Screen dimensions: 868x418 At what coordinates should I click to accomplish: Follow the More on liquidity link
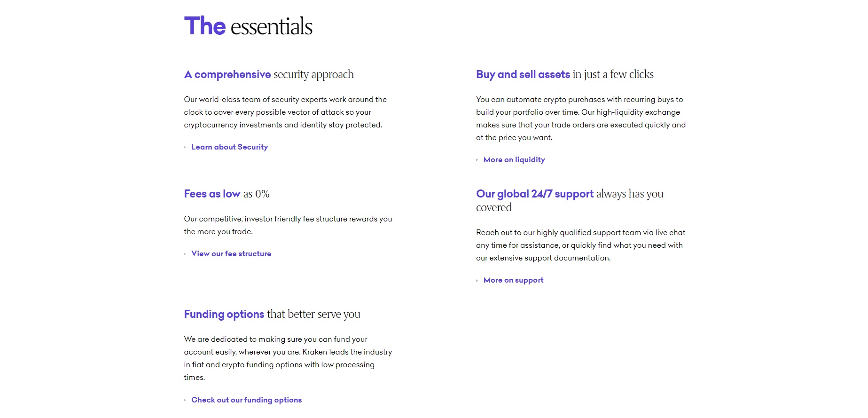(514, 160)
